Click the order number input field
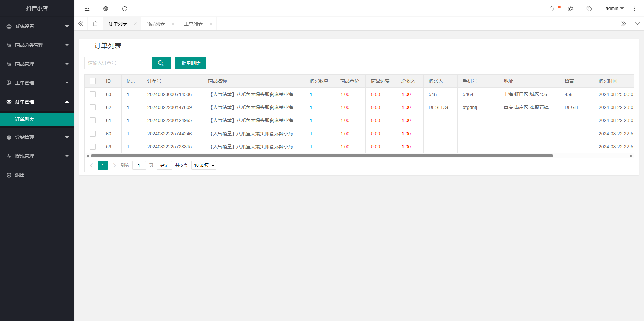This screenshot has width=644, height=321. point(116,63)
